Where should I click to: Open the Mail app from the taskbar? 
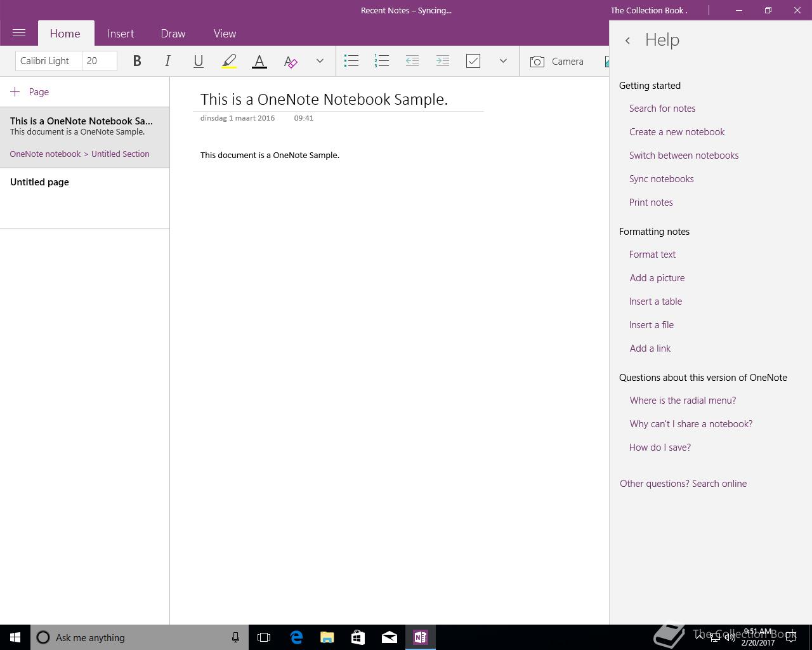click(389, 637)
